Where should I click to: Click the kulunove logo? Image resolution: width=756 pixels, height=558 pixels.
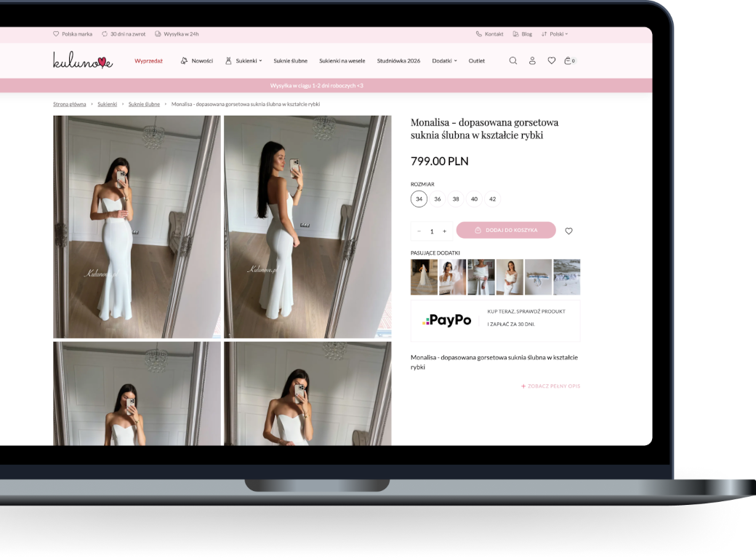pos(83,60)
